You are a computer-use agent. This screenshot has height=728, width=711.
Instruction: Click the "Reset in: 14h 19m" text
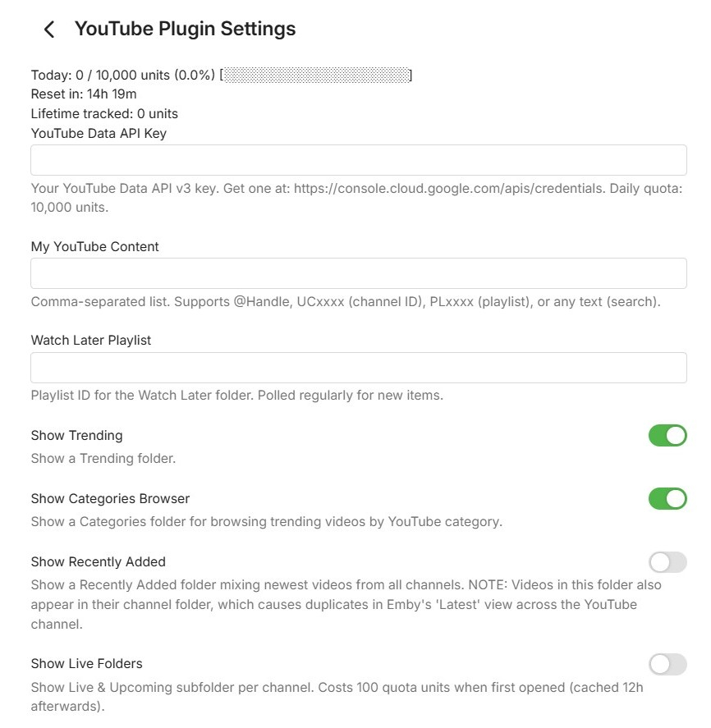coord(84,94)
